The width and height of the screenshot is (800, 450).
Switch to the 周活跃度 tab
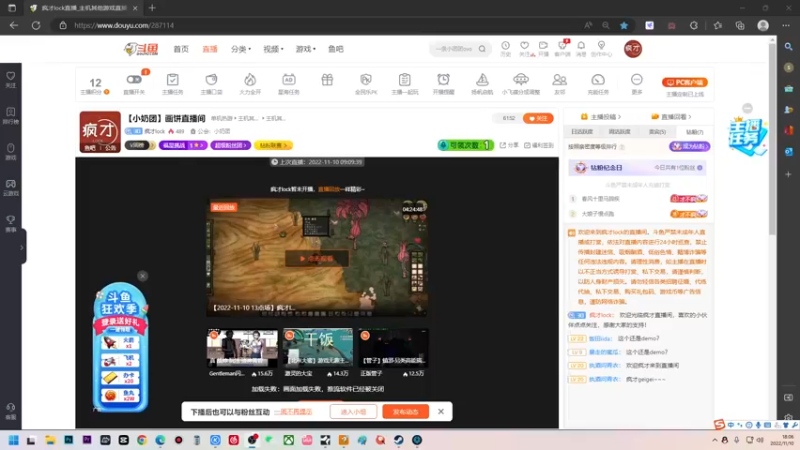tap(619, 132)
